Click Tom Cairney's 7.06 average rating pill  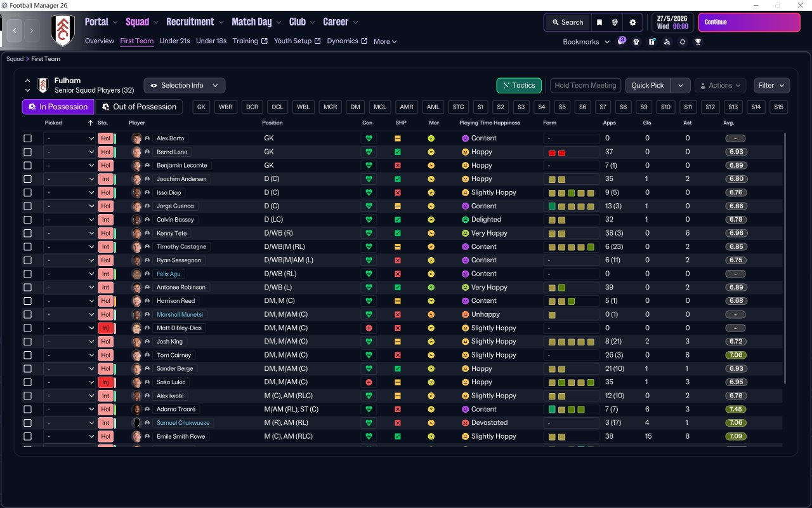[735, 355]
